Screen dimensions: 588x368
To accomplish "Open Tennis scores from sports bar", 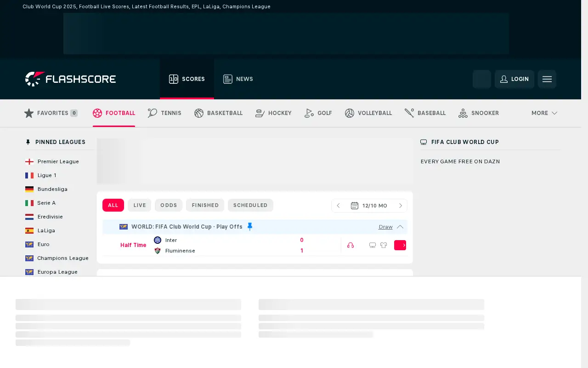I will tap(164, 113).
